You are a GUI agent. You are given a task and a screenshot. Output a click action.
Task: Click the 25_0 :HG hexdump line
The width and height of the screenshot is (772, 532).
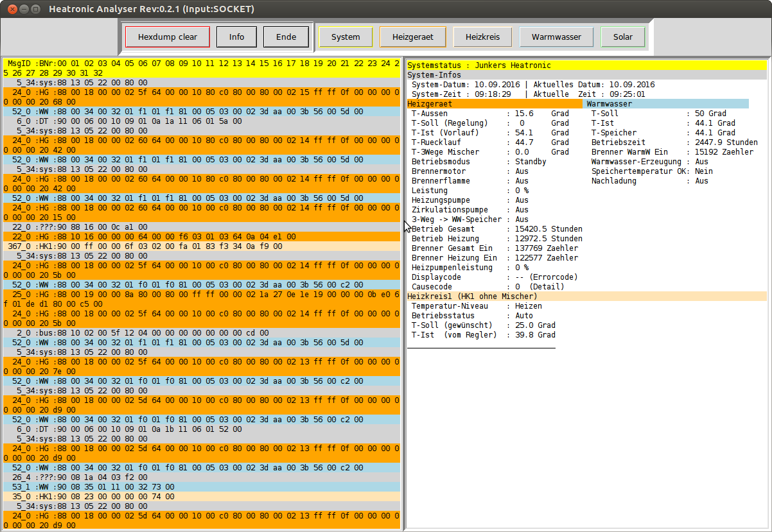pos(202,299)
